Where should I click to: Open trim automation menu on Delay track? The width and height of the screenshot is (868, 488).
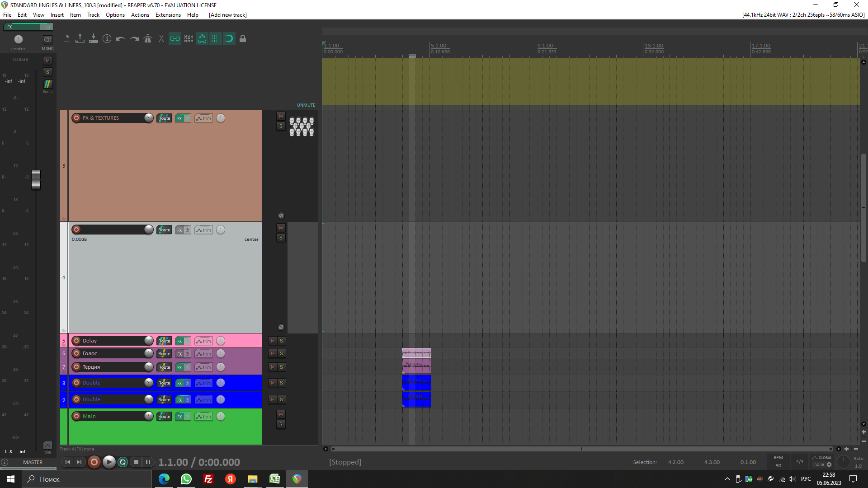coord(203,341)
